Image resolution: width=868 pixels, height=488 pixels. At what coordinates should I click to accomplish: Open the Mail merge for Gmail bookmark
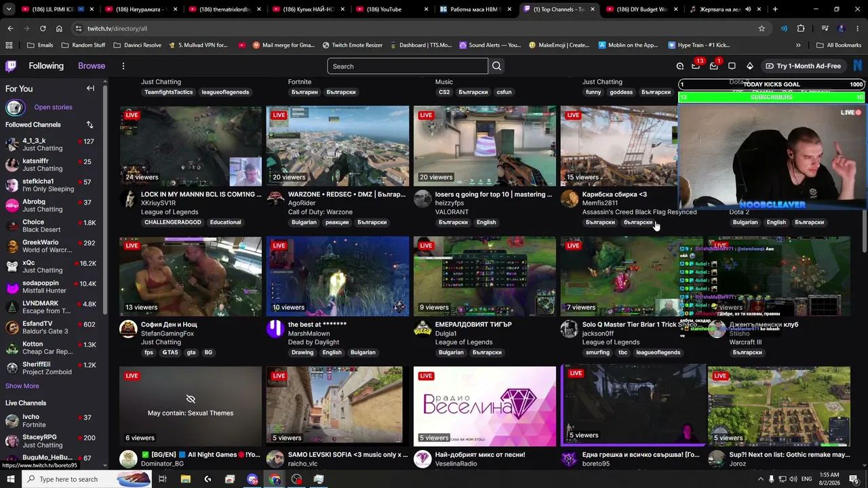tap(283, 45)
